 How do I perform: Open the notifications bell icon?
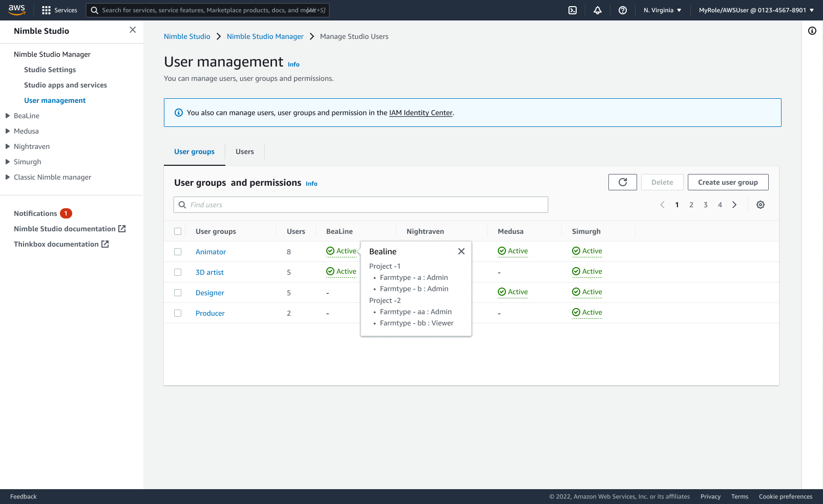(598, 10)
